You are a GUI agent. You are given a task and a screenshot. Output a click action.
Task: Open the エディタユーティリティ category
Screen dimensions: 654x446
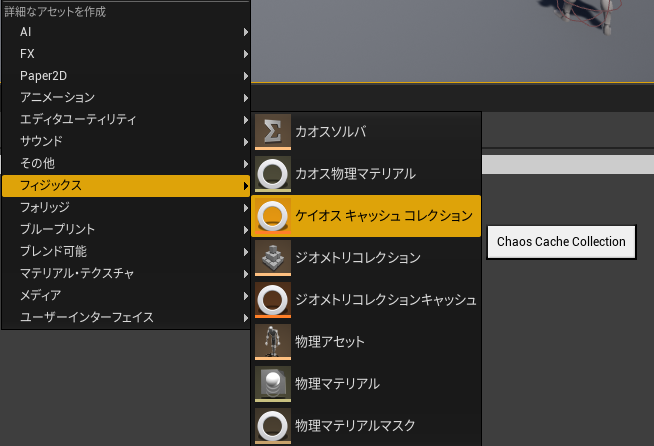point(126,120)
